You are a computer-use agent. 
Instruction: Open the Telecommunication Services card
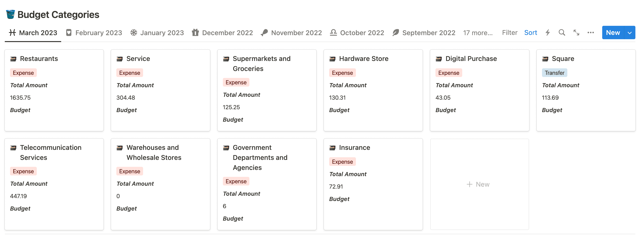tap(54, 184)
